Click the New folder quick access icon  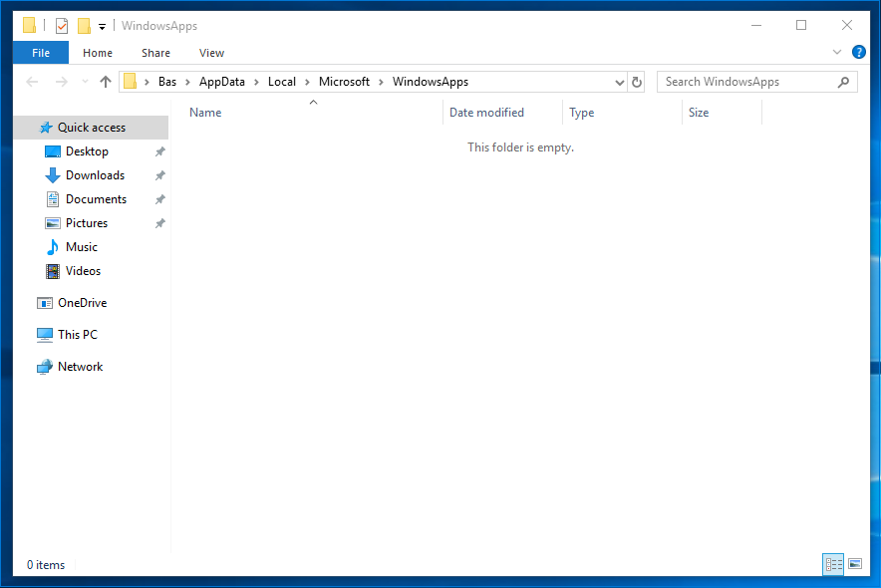85,26
